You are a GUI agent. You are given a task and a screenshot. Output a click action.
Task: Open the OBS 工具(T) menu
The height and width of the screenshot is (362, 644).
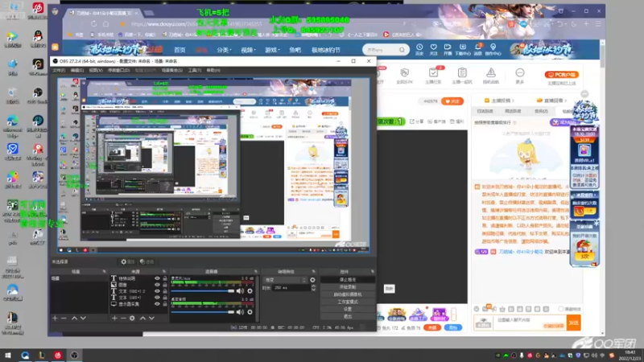point(195,70)
